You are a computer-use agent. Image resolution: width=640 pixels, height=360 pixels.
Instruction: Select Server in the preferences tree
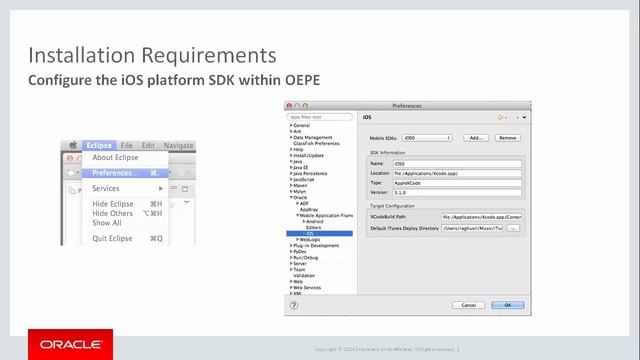click(300, 264)
